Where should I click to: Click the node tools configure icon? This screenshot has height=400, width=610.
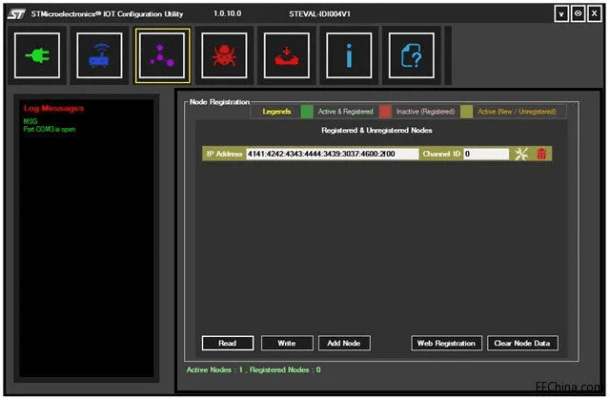click(520, 154)
